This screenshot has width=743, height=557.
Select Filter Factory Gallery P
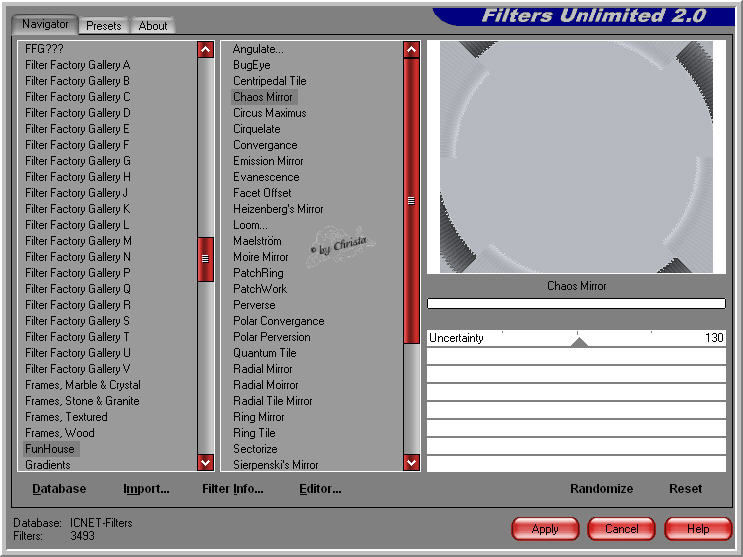(x=78, y=273)
